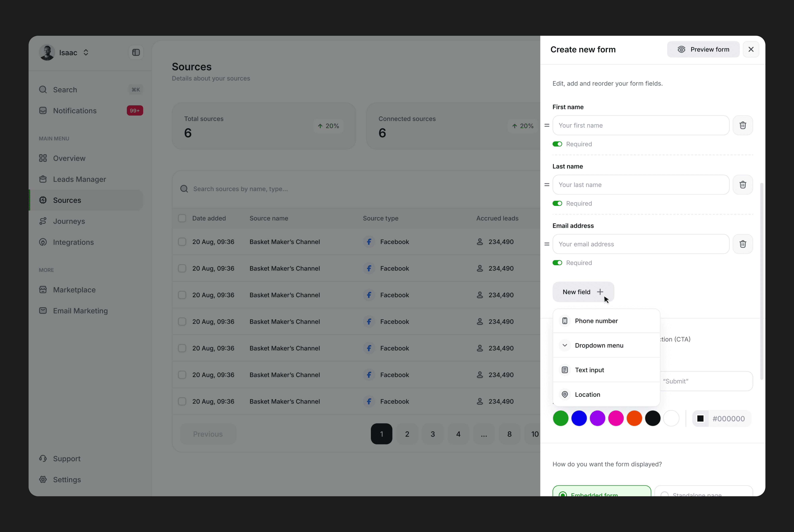Click the Total sources 20% badge
The width and height of the screenshot is (794, 532).
pyautogui.click(x=328, y=126)
